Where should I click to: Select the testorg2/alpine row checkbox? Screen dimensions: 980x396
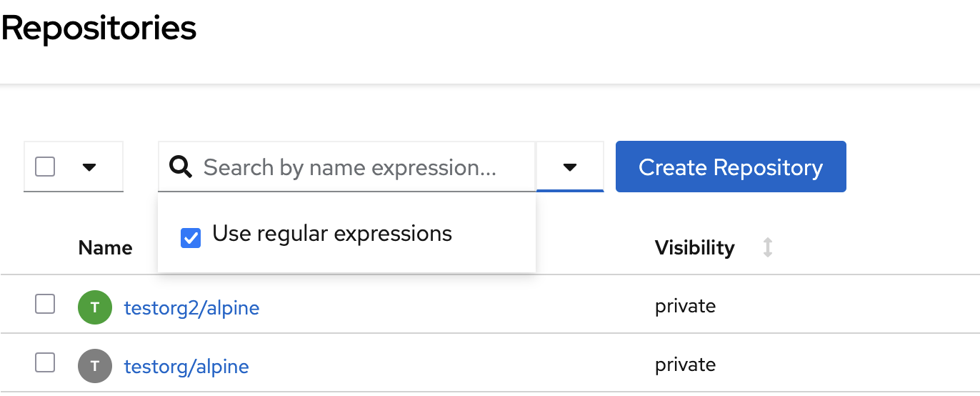click(x=45, y=305)
